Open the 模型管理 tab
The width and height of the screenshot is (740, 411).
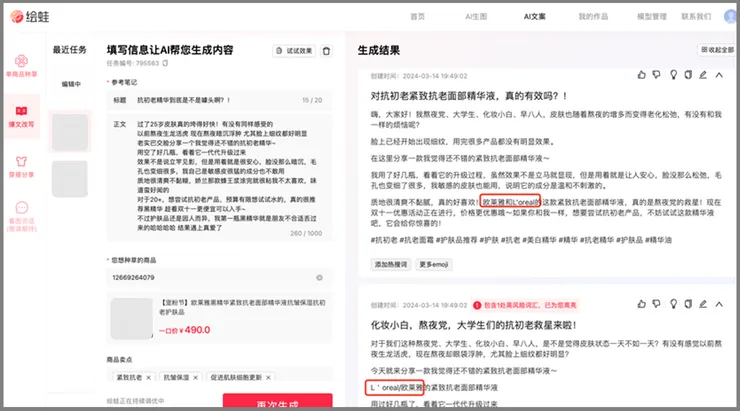pyautogui.click(x=652, y=17)
